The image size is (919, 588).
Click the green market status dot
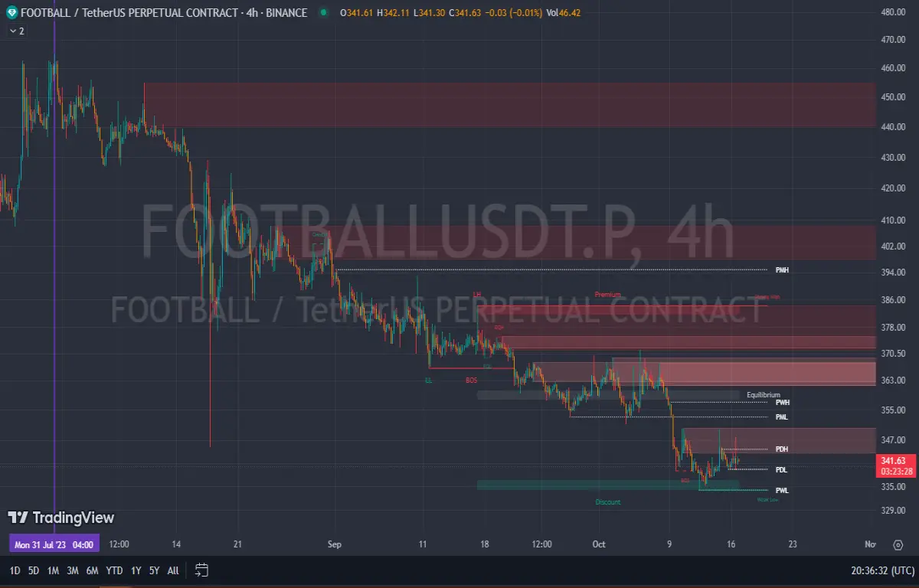pos(323,13)
